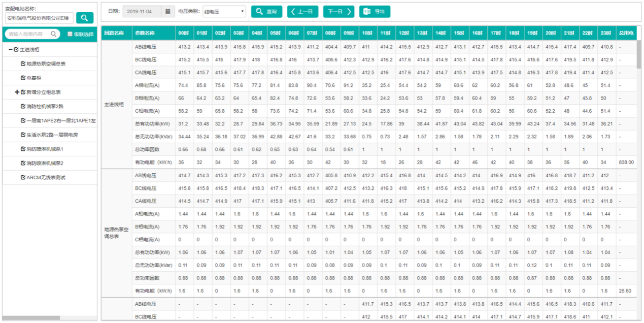Screen dimensions: 644x323
Task: Toggle the 地源热泵空调总表 checkbox
Action: [23, 63]
